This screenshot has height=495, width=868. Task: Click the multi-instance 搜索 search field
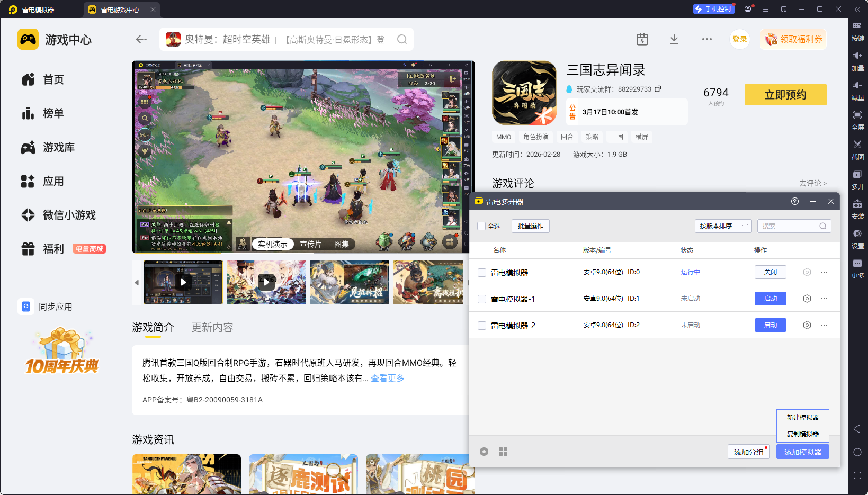click(x=794, y=226)
